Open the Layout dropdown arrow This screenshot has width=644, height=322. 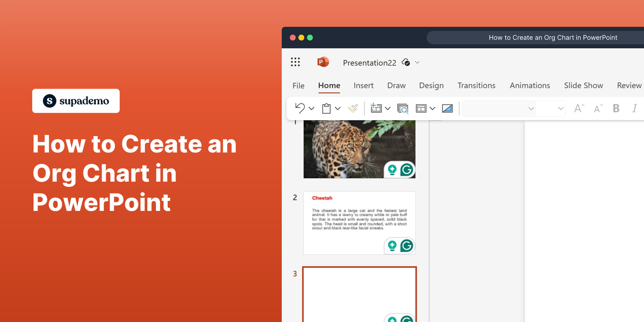click(433, 108)
